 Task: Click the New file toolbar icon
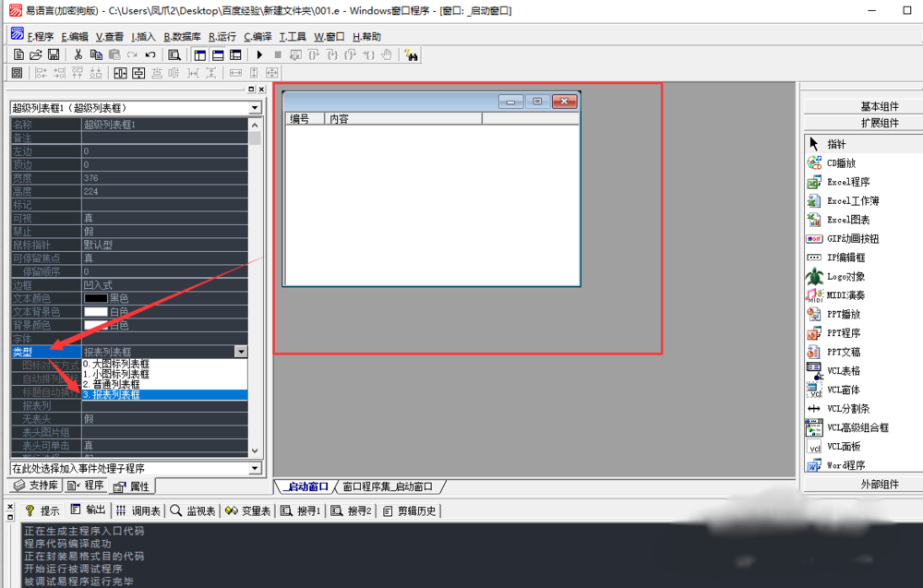[18, 54]
